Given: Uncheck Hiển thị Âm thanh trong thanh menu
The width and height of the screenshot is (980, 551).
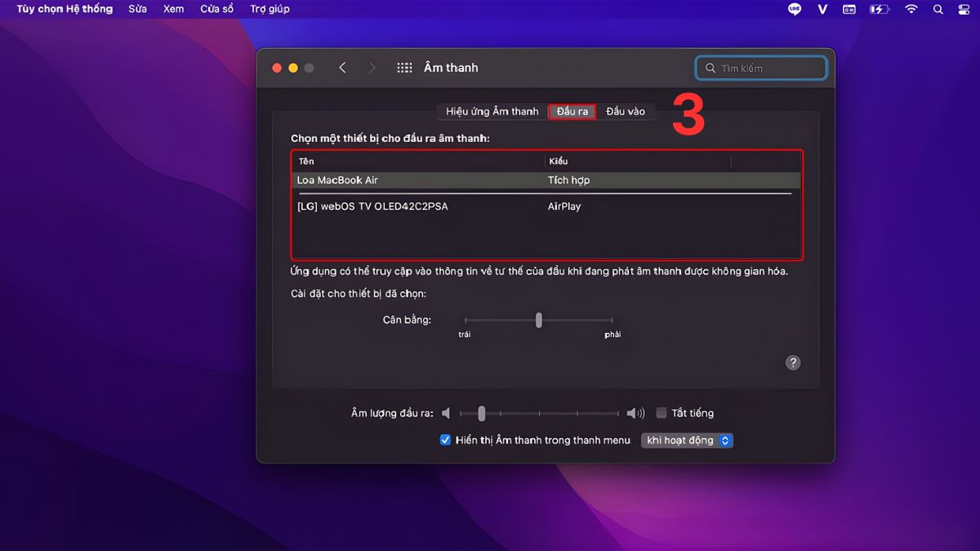Looking at the screenshot, I should coord(445,440).
